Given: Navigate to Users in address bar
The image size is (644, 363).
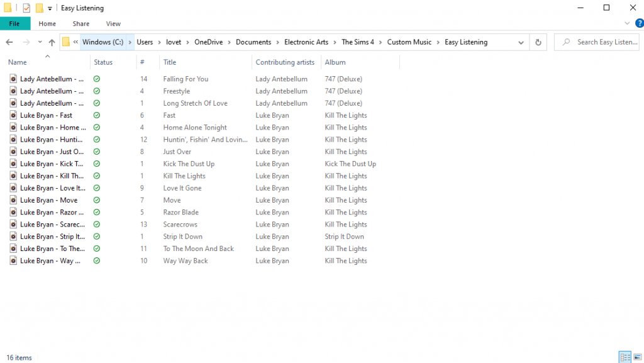Looking at the screenshot, I should (x=145, y=42).
